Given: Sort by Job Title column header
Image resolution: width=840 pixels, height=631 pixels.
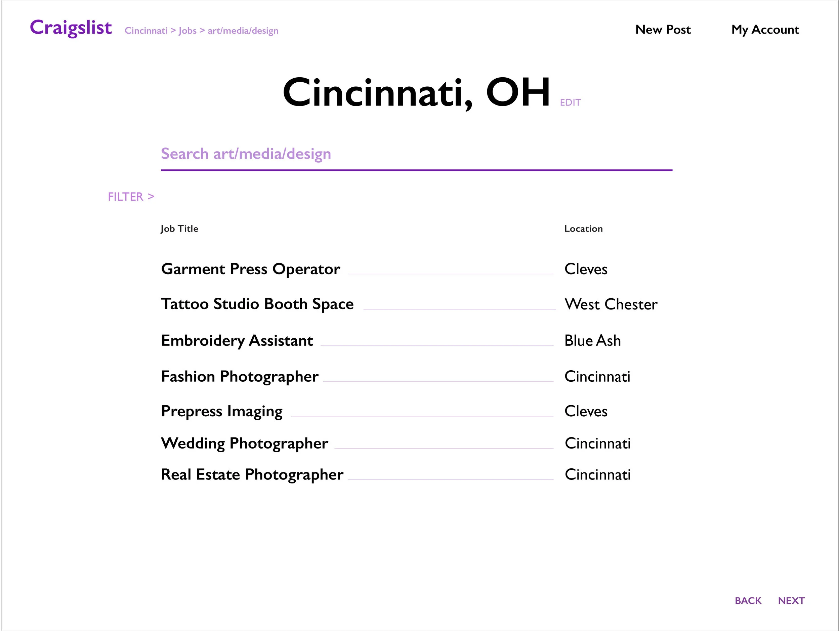Looking at the screenshot, I should [x=179, y=228].
